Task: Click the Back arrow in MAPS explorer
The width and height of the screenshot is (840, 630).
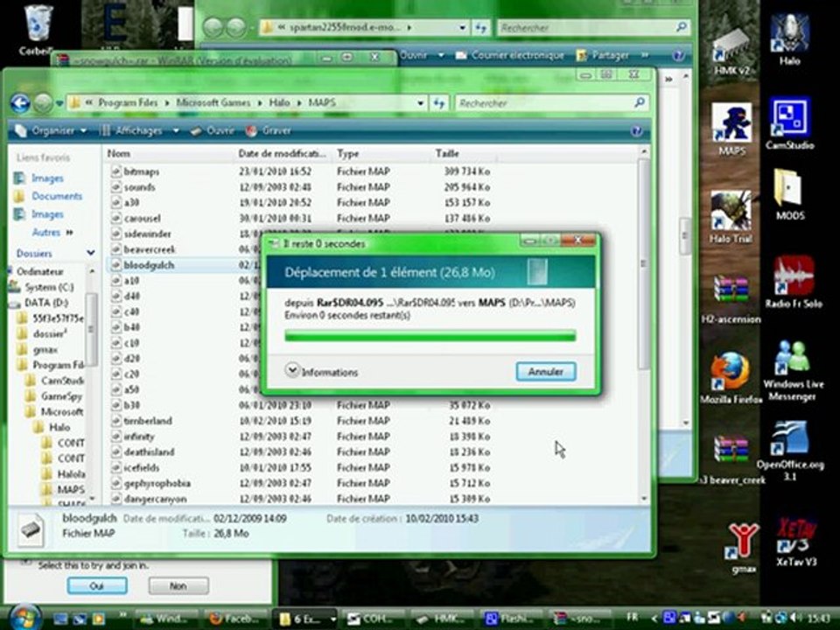Action: coord(20,103)
